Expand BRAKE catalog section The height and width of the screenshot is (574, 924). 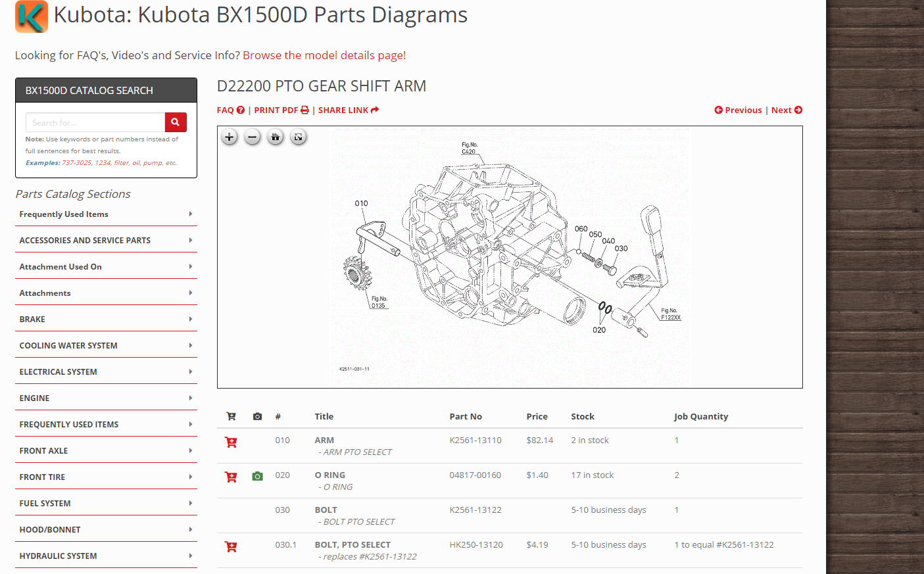click(x=106, y=319)
